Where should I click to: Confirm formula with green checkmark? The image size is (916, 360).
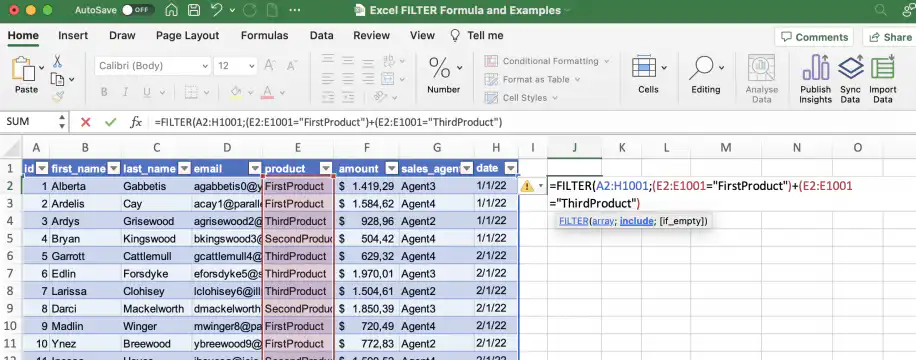point(110,122)
